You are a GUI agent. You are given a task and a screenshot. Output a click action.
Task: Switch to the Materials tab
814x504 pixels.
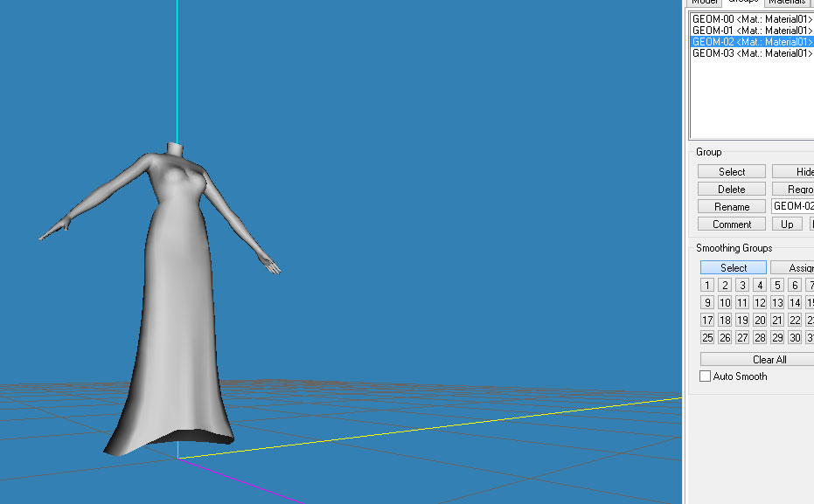click(786, 3)
